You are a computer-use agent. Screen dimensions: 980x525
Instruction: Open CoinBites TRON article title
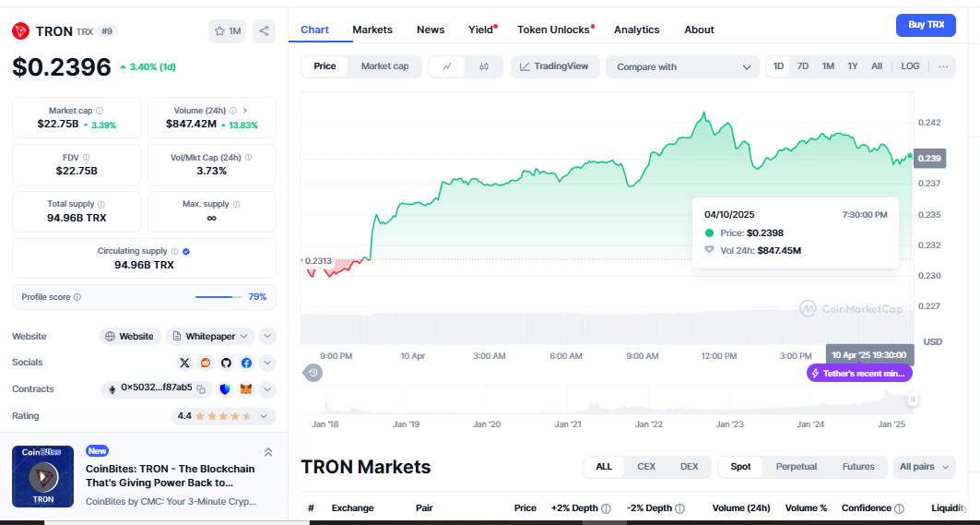tap(170, 476)
